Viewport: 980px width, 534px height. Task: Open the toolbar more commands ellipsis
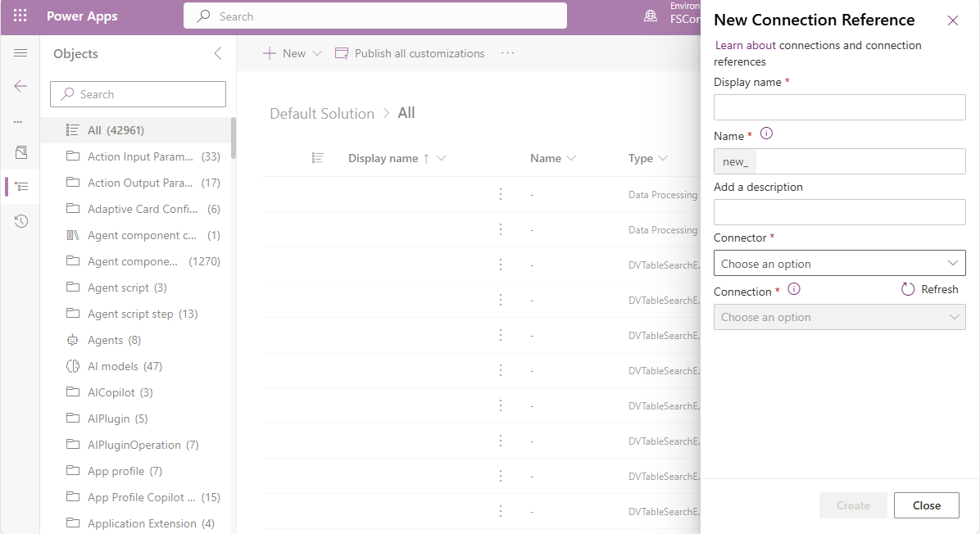(507, 52)
